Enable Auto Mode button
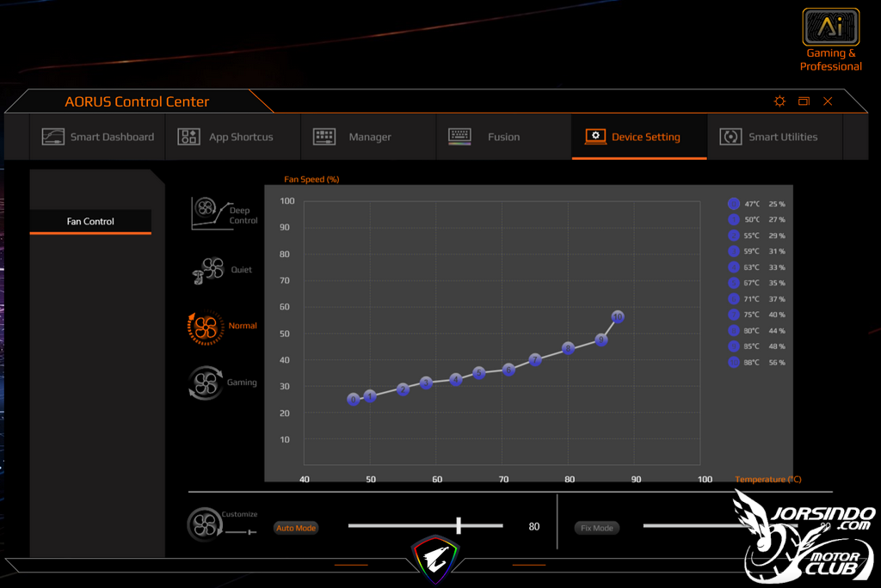 pos(296,528)
